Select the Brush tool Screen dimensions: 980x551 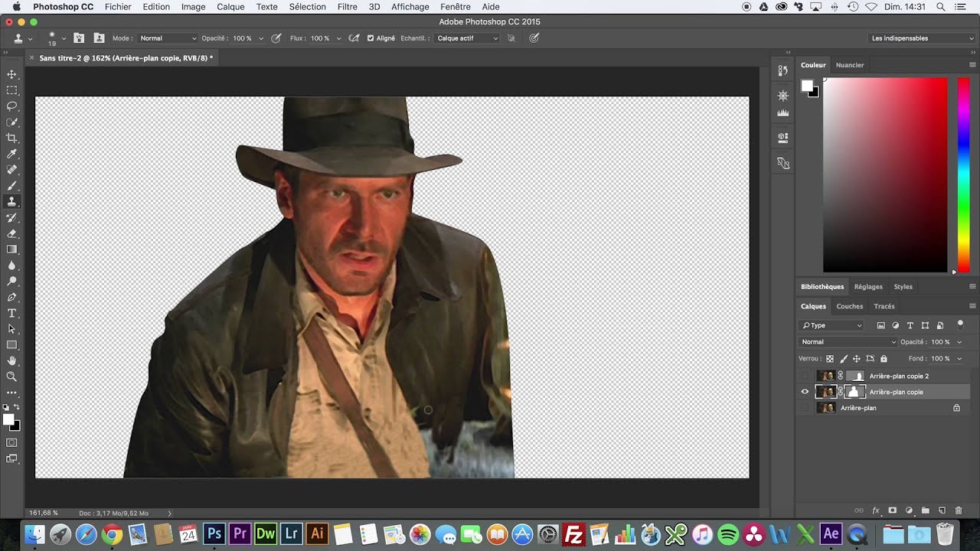(x=11, y=186)
